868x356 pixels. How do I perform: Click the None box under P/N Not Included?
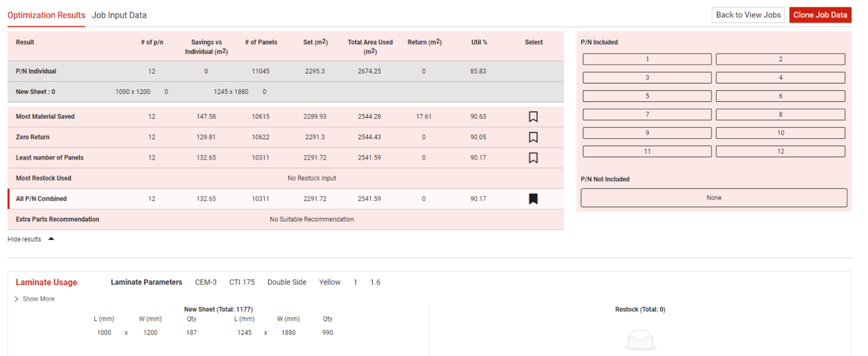coord(714,198)
